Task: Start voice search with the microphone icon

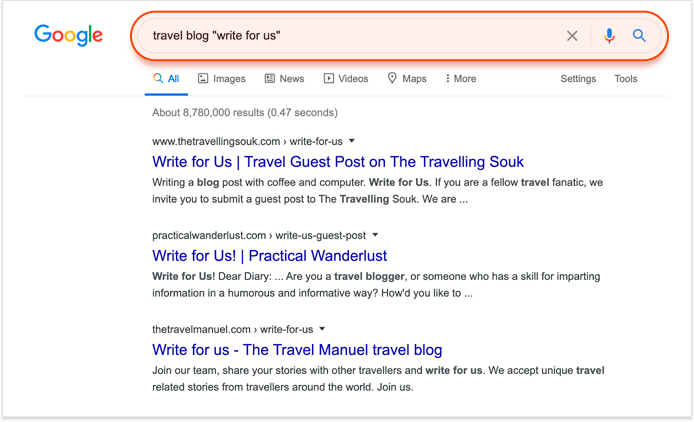Action: click(x=609, y=35)
